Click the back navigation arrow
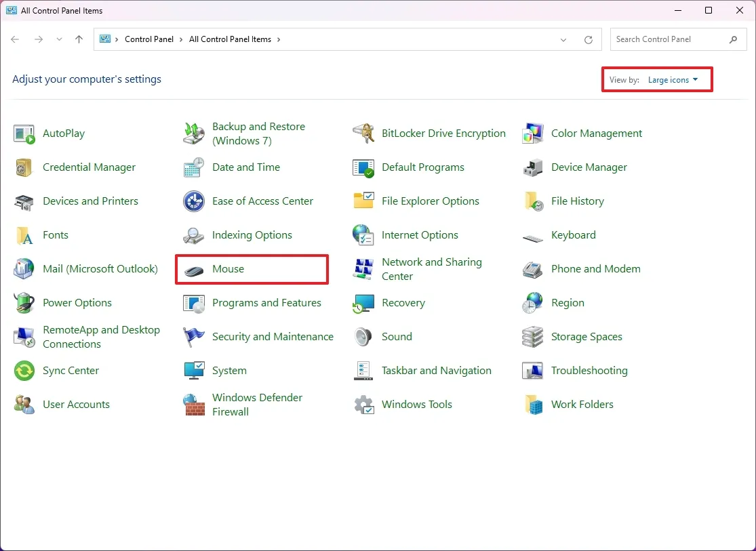The width and height of the screenshot is (756, 551). tap(15, 39)
